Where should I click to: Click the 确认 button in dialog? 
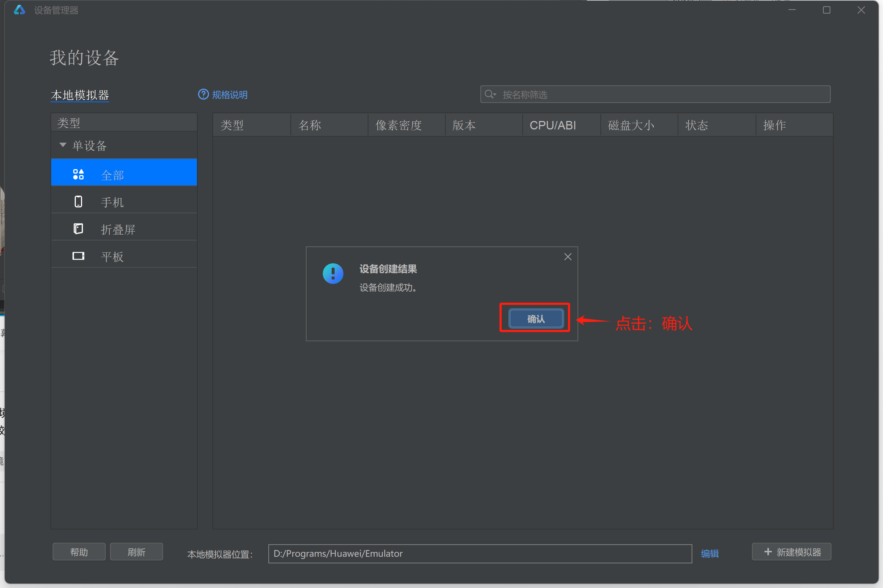536,319
